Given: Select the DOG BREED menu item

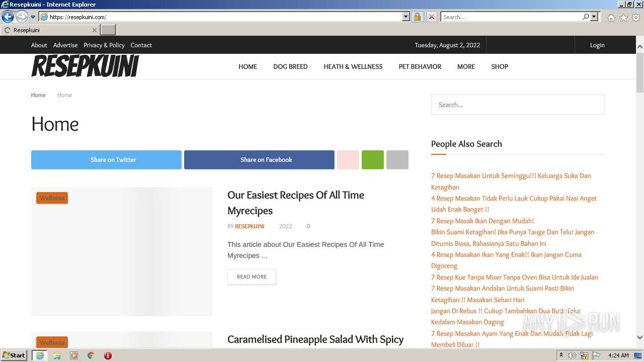Looking at the screenshot, I should point(290,66).
